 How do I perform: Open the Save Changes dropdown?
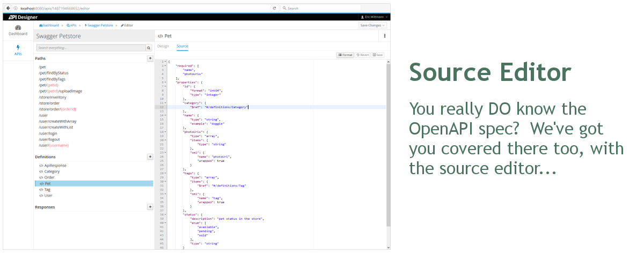point(373,25)
